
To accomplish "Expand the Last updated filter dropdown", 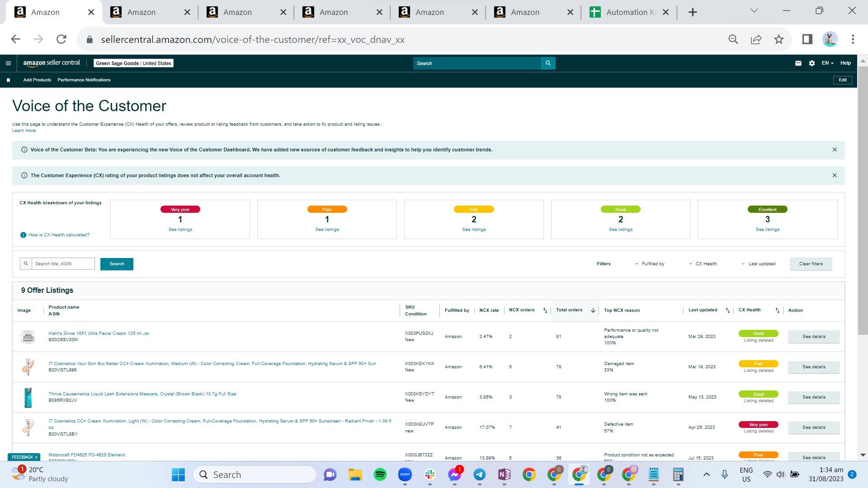I will 759,264.
